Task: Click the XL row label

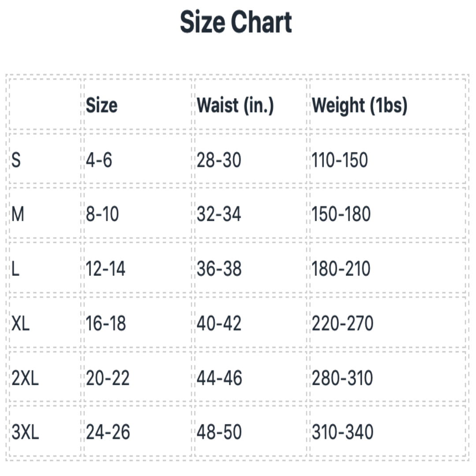Action: 20,324
